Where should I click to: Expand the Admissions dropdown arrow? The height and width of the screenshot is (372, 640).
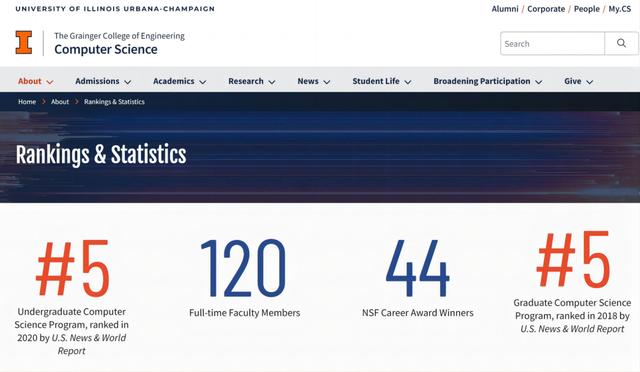127,82
